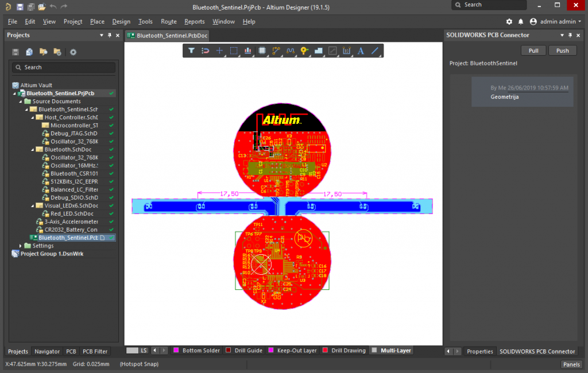
Task: Click the project options gear in Projects panel
Action: (x=73, y=52)
